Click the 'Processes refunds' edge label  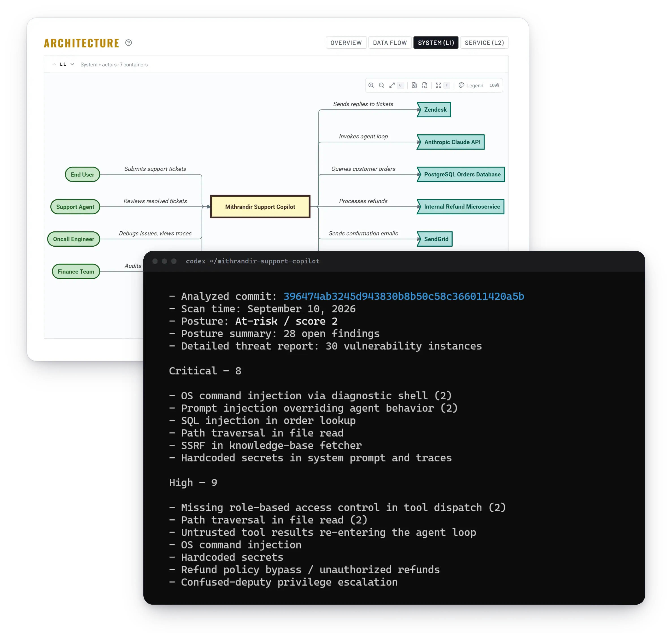pos(363,201)
